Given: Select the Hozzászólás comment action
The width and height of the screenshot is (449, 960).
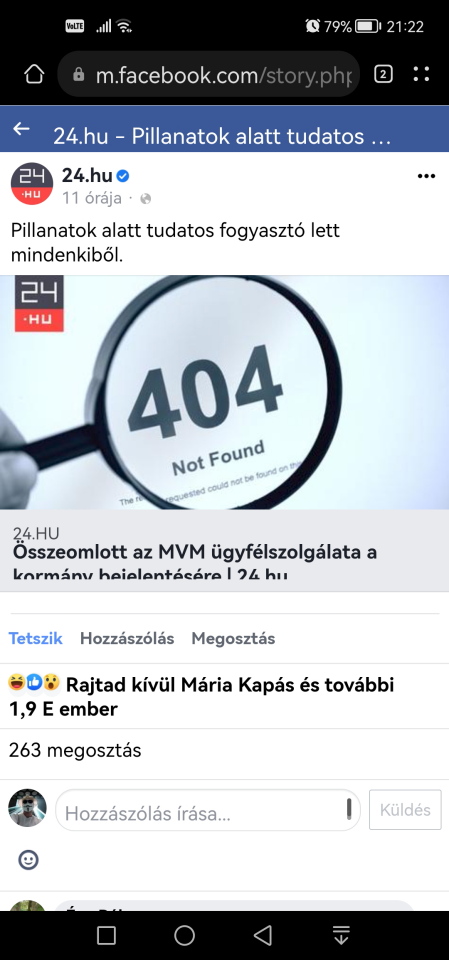Looking at the screenshot, I should [x=127, y=639].
